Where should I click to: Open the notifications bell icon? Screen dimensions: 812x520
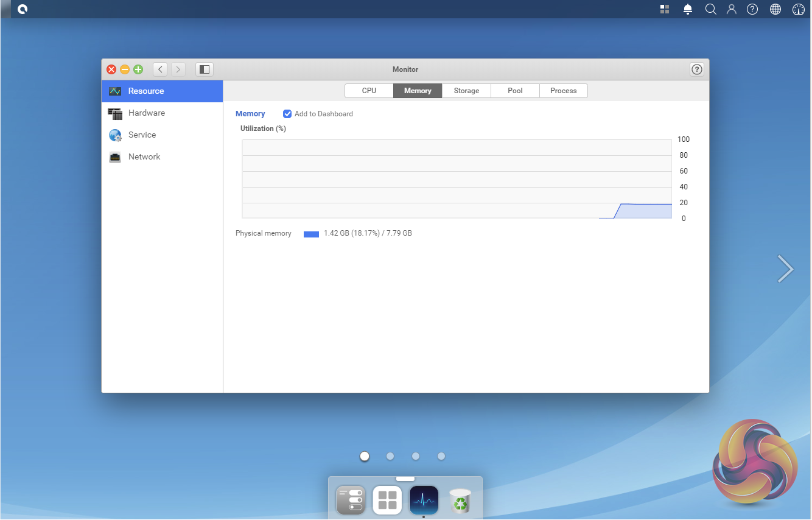pyautogui.click(x=688, y=9)
